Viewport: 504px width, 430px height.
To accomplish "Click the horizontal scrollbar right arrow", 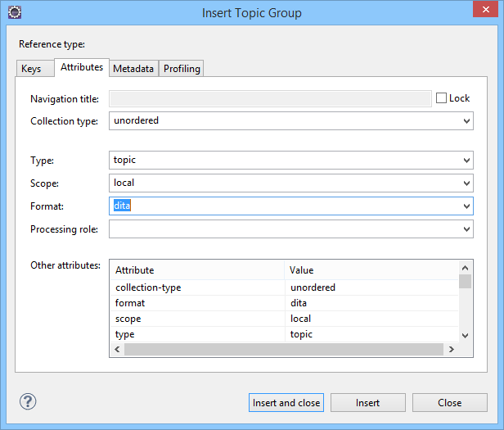I will coord(450,350).
